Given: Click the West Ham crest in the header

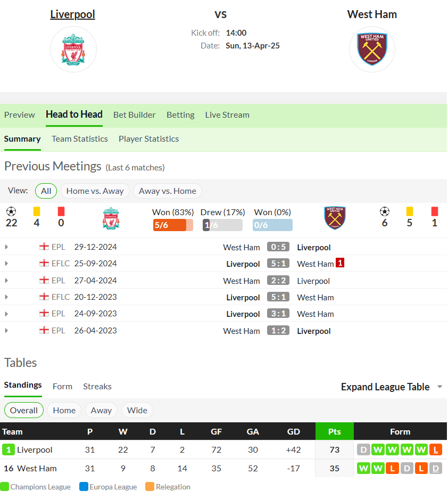Looking at the screenshot, I should [x=372, y=50].
